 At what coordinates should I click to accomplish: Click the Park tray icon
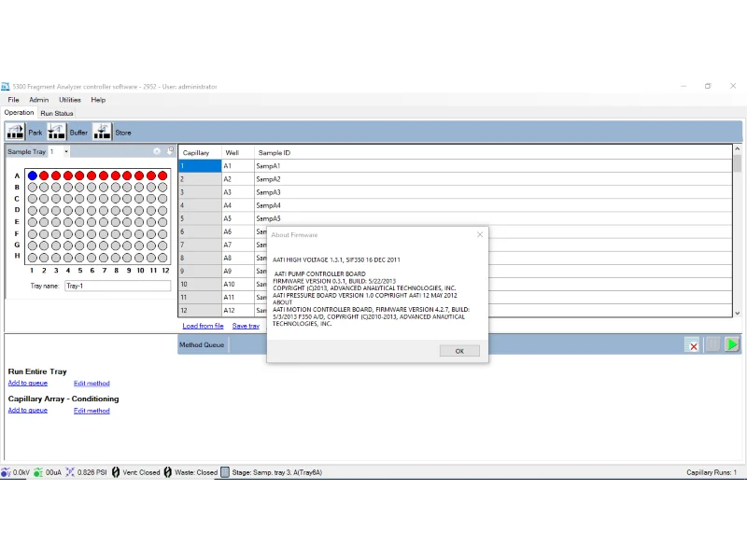pos(16,133)
